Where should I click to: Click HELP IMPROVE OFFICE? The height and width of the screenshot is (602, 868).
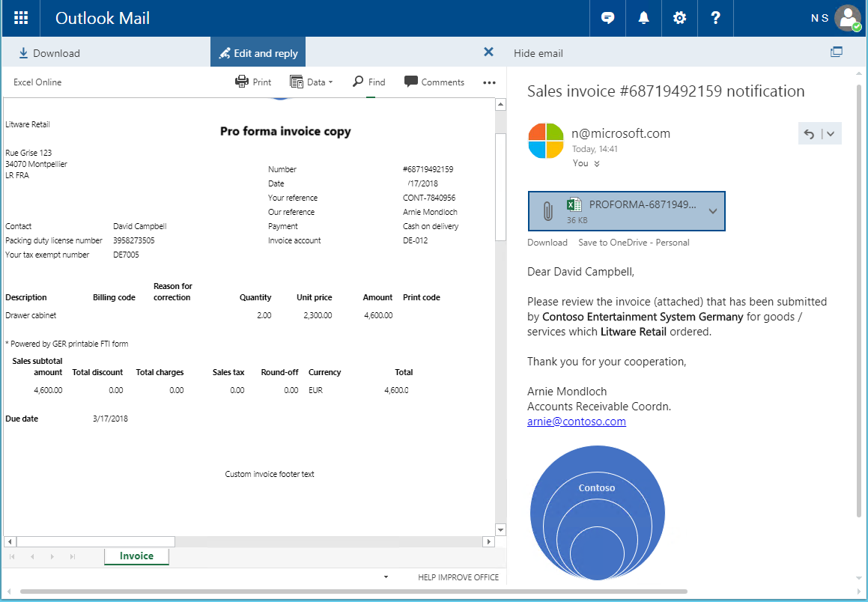click(x=458, y=577)
